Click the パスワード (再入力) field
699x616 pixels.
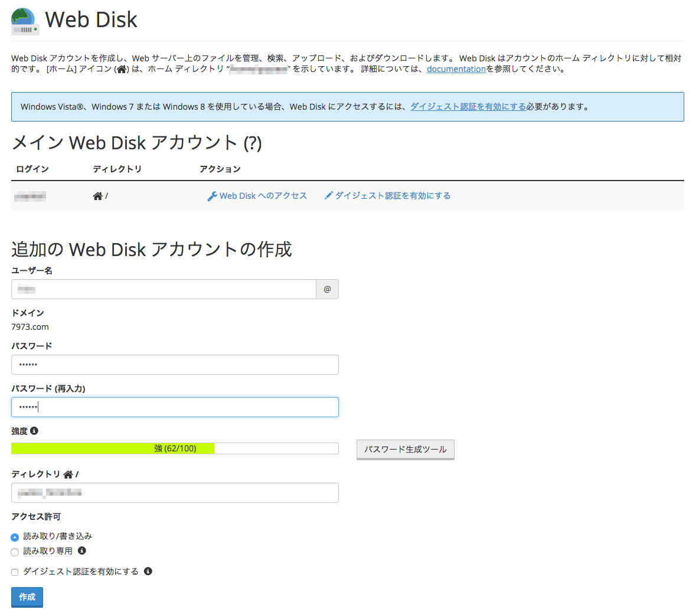175,407
